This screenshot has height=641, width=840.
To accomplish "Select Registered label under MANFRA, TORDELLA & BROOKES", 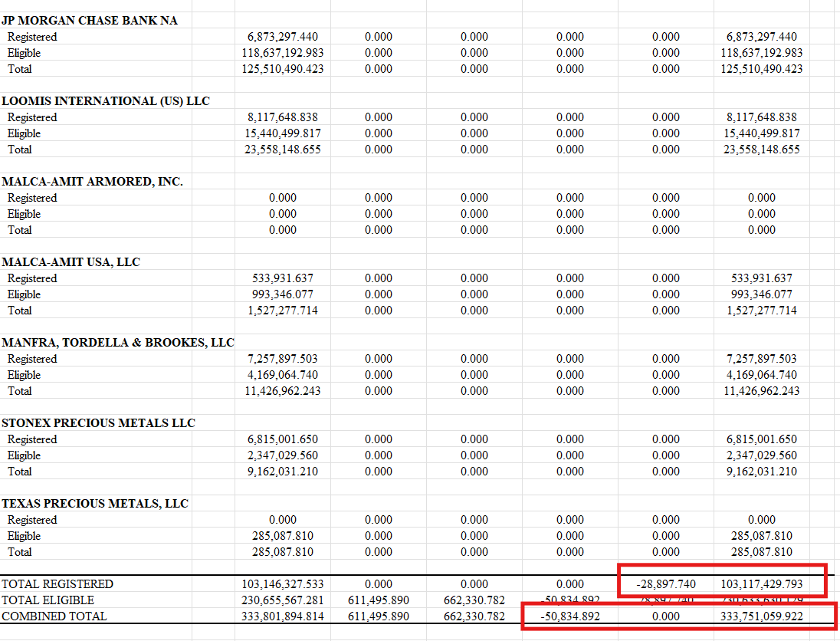I will point(32,358).
